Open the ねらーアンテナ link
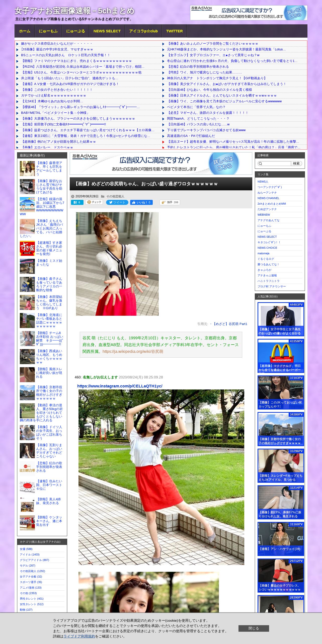This screenshot has width=322, height=644. tap(267, 193)
